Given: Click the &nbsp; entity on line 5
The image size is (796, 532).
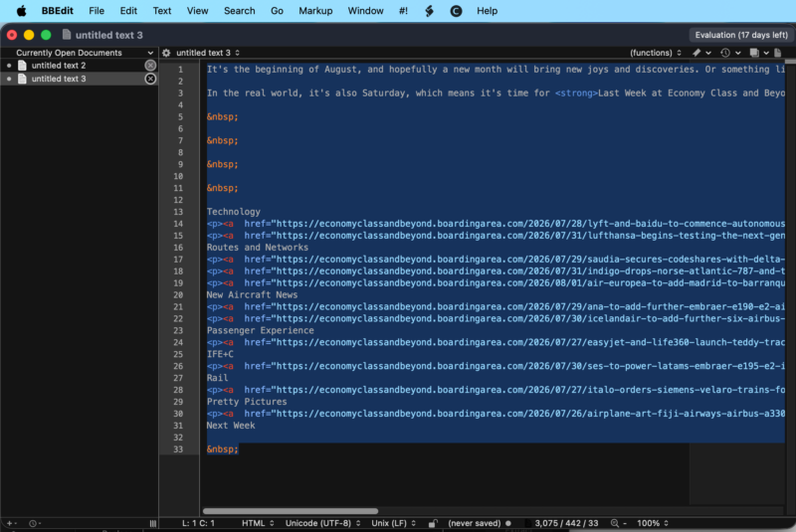Looking at the screenshot, I should pyautogui.click(x=222, y=116).
